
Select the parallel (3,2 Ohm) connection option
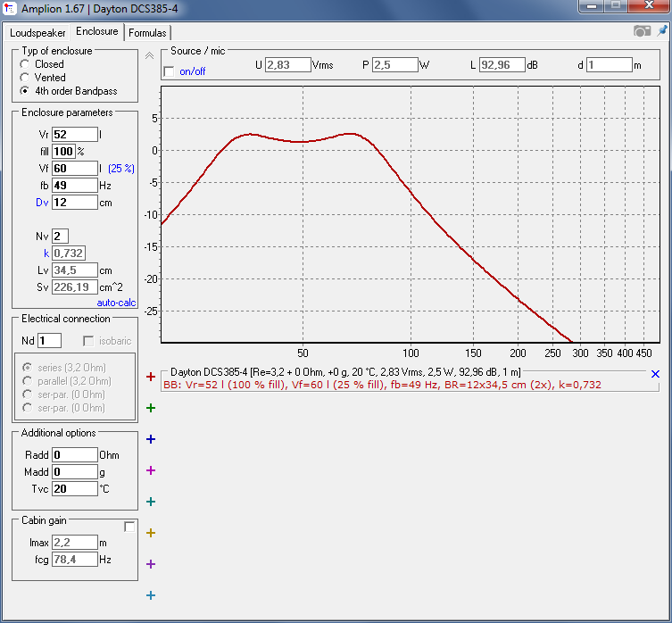[x=28, y=381]
